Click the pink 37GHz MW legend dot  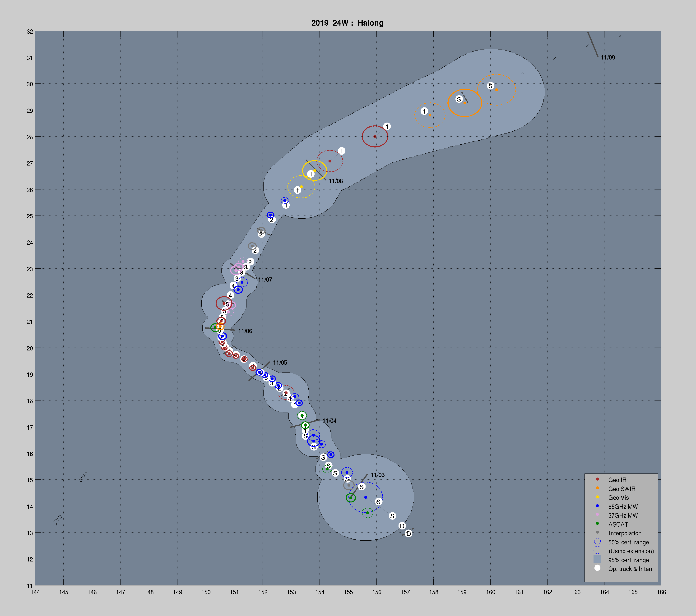(x=597, y=515)
